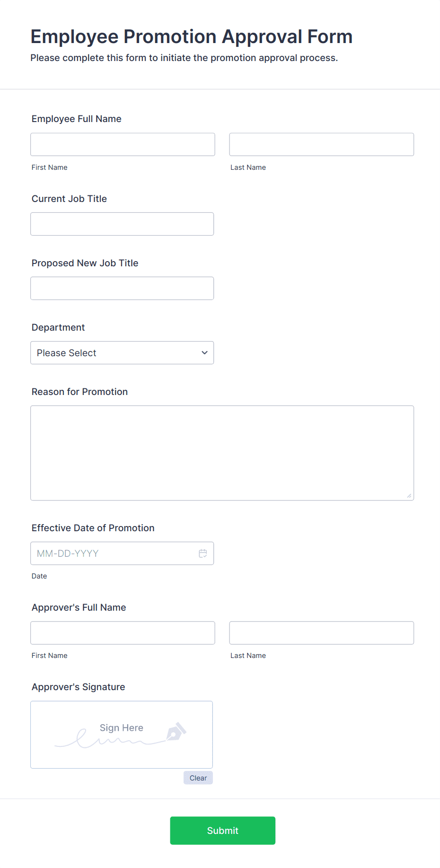The height and width of the screenshot is (868, 440).
Task: Click the Reason for Promotion label
Action: (79, 392)
